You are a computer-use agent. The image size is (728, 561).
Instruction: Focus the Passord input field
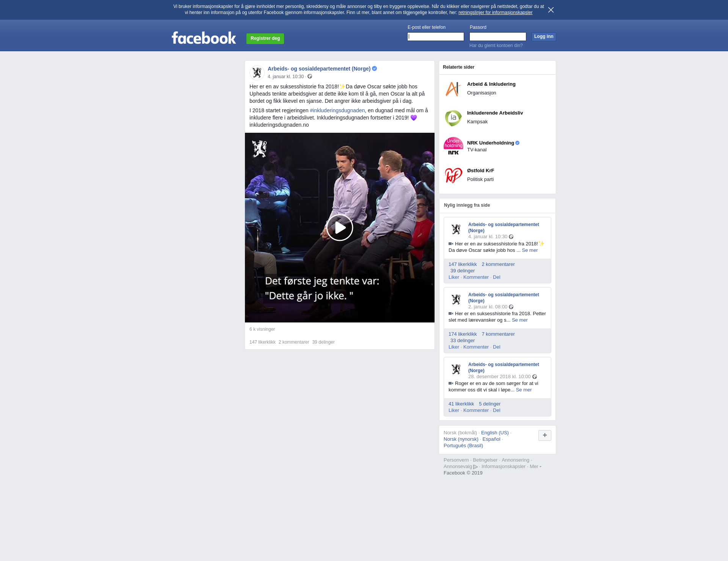pyautogui.click(x=498, y=37)
